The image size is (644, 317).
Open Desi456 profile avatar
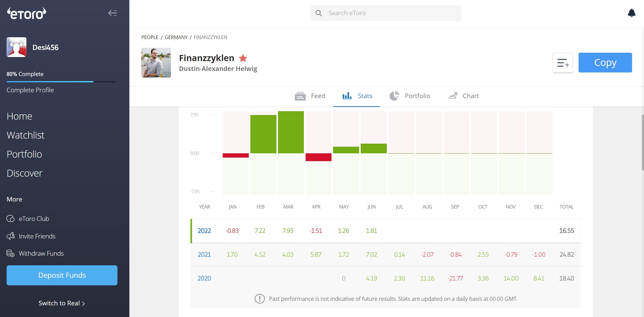coord(16,47)
